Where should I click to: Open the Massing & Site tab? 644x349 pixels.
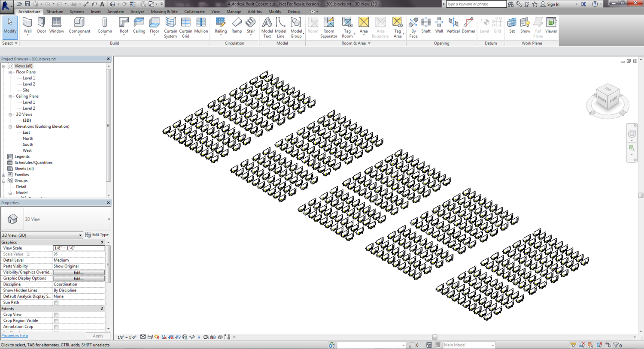(164, 12)
